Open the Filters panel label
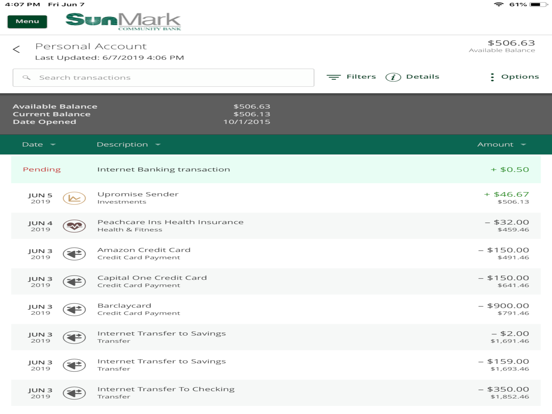Viewport: 552px width, 414px height. pos(361,76)
